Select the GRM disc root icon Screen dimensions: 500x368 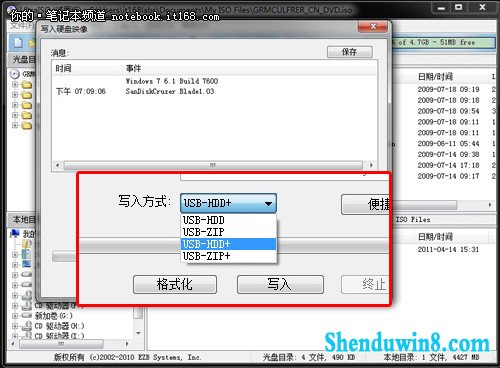click(x=15, y=74)
